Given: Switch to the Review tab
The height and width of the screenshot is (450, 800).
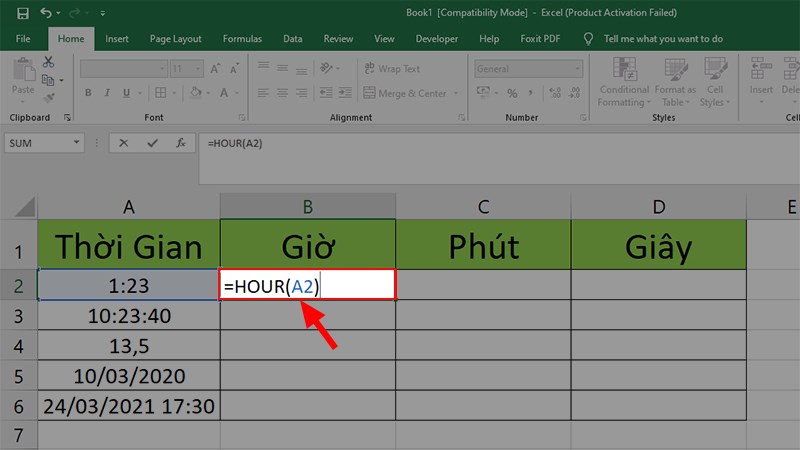Looking at the screenshot, I should click(338, 39).
